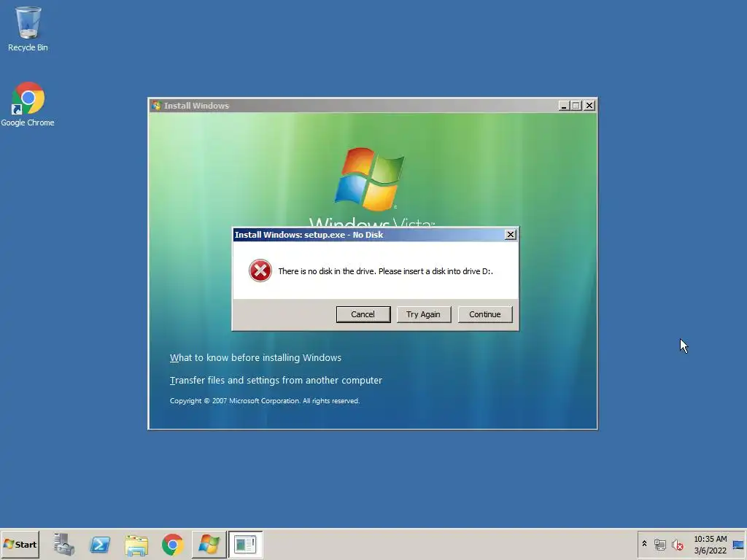Open 'Transfer files and settings from another computer'

(x=276, y=380)
